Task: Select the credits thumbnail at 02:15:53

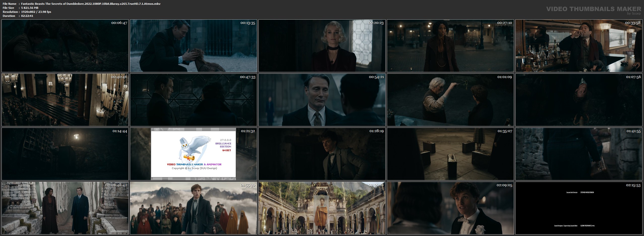Action: pyautogui.click(x=579, y=208)
